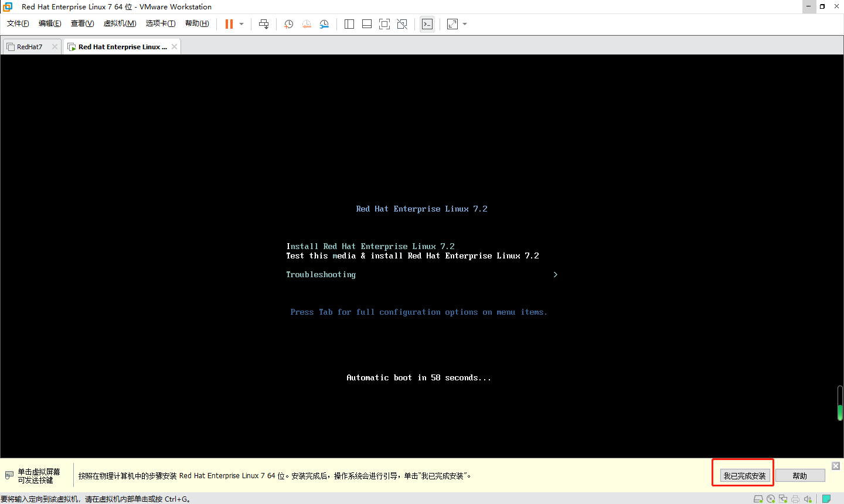Open the snapshot manager wrench-clock icon
Screen dimensions: 844x504
pyautogui.click(x=324, y=24)
